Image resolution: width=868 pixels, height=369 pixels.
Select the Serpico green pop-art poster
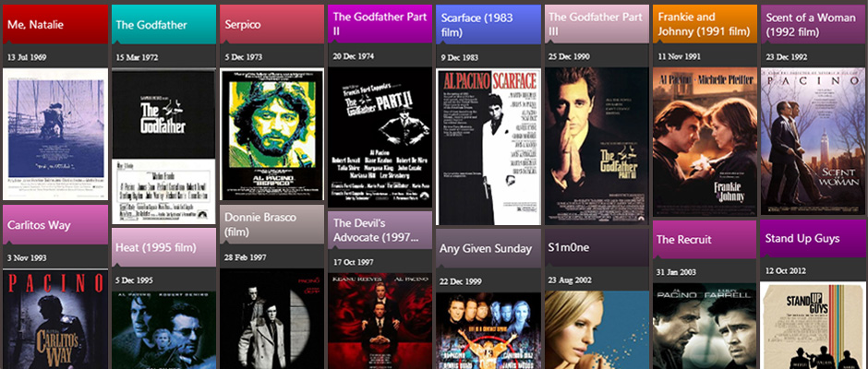click(271, 135)
